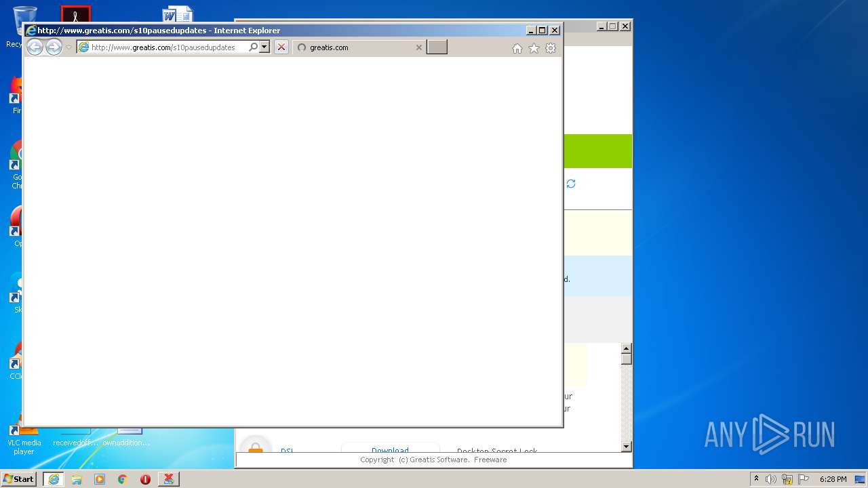Click the background window scrollbar thumb

point(627,359)
